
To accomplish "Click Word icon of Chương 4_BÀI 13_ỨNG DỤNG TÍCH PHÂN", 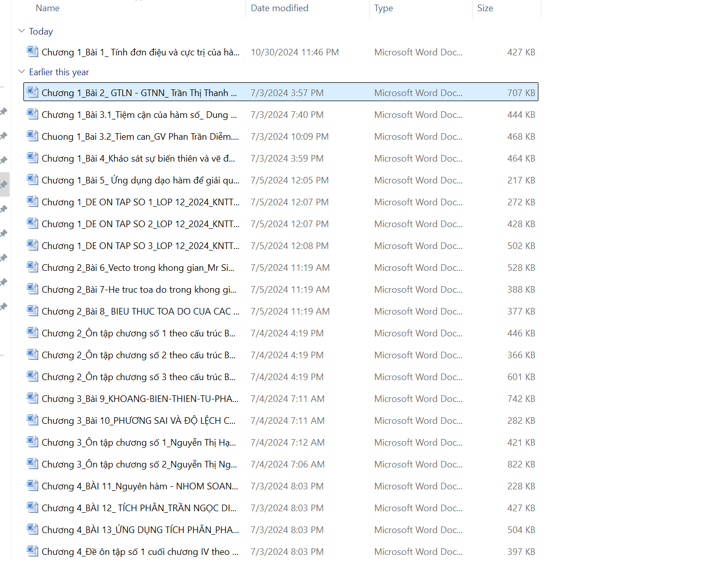I will [33, 529].
